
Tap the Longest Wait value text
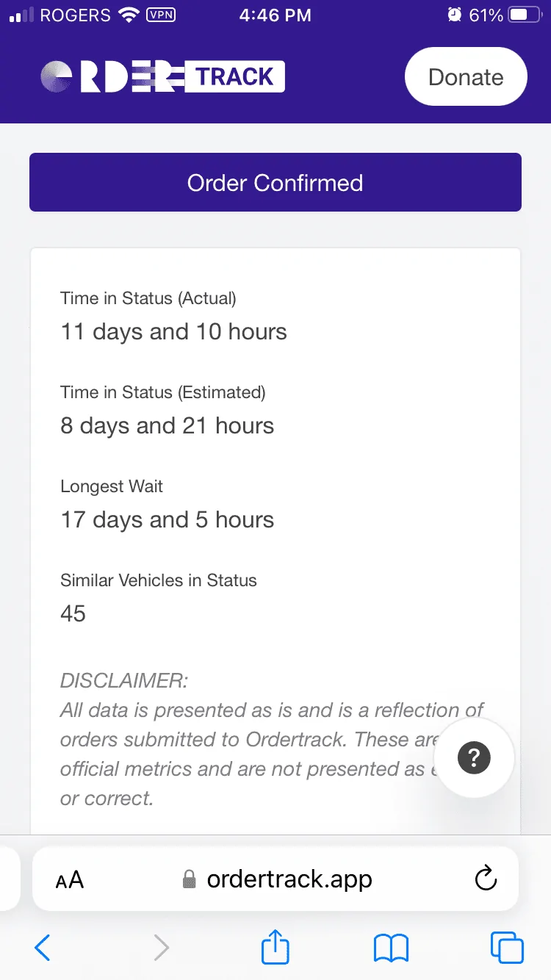(x=167, y=519)
